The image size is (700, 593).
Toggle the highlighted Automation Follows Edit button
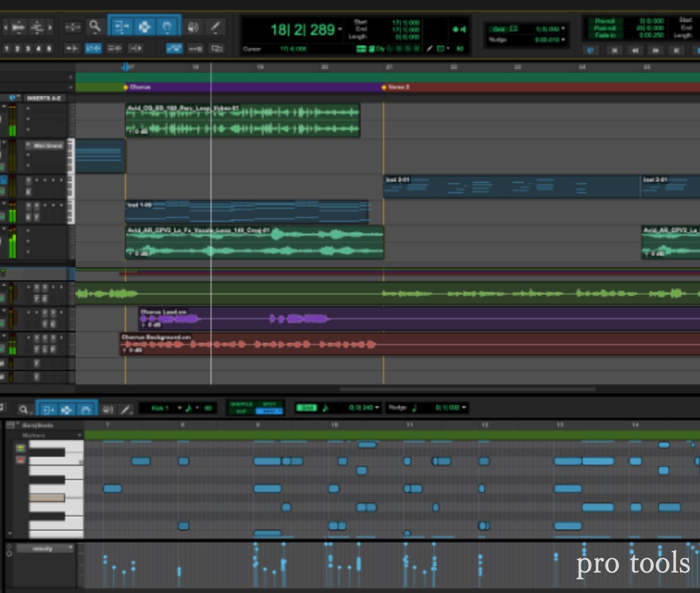[174, 48]
